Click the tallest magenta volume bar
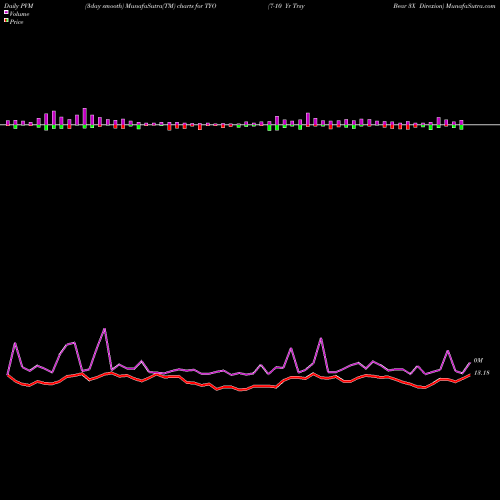Image resolution: width=500 pixels, height=500 pixels. 85,117
